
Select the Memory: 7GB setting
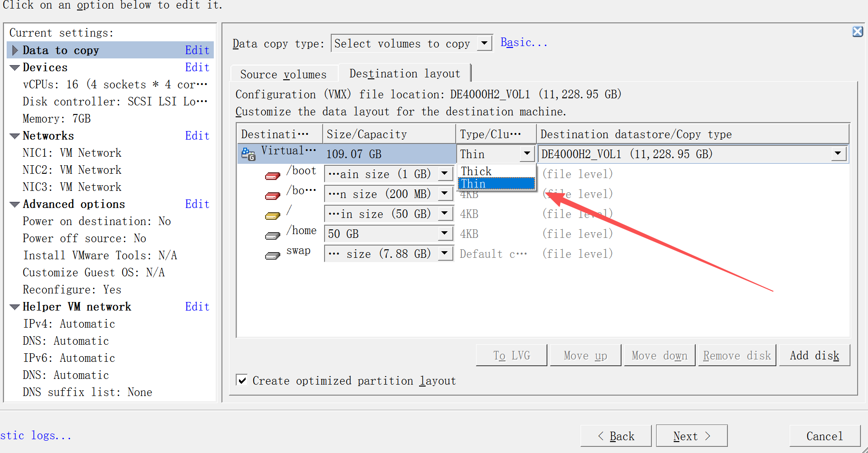pos(57,119)
